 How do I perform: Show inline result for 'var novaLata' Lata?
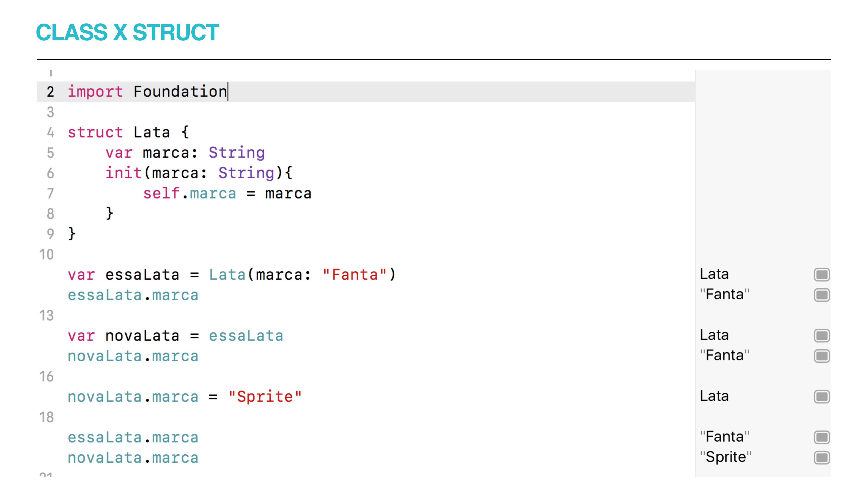[x=822, y=336]
